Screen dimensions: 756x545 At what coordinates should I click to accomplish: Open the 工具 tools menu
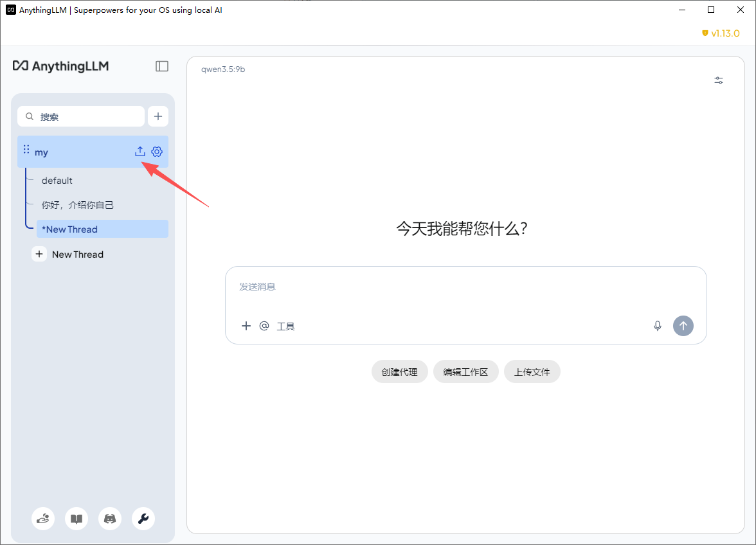pos(285,326)
